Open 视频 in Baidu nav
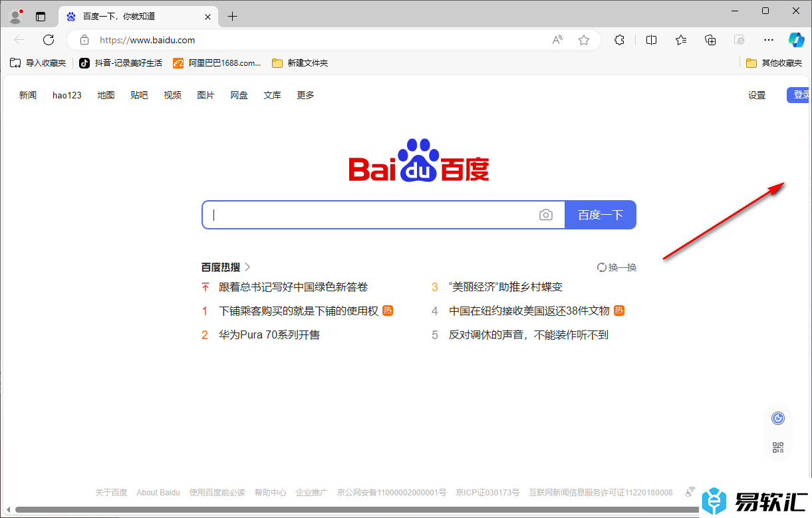The image size is (812, 518). [x=172, y=95]
